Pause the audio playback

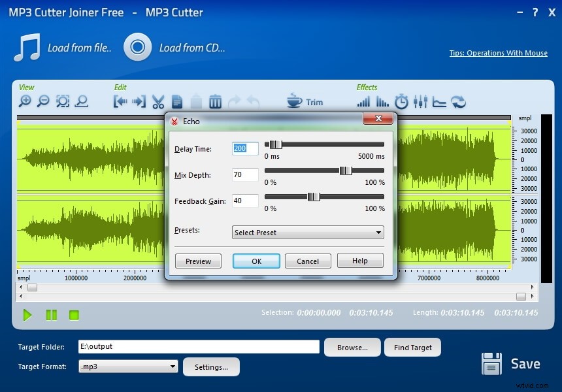(x=51, y=315)
